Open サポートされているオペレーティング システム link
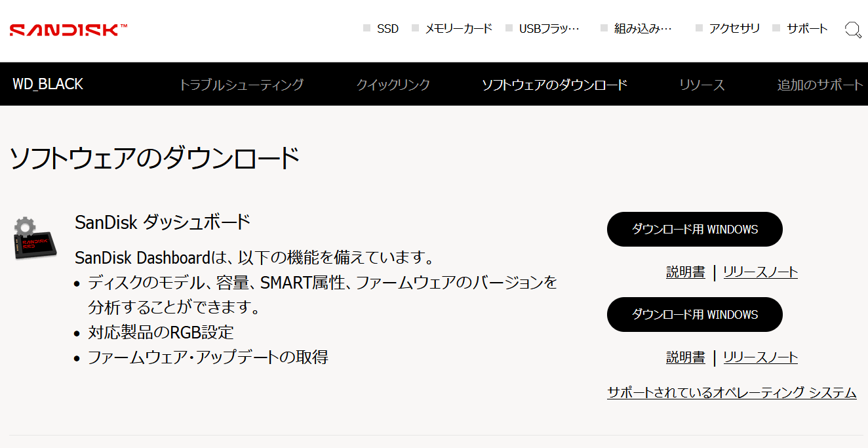 tap(732, 393)
